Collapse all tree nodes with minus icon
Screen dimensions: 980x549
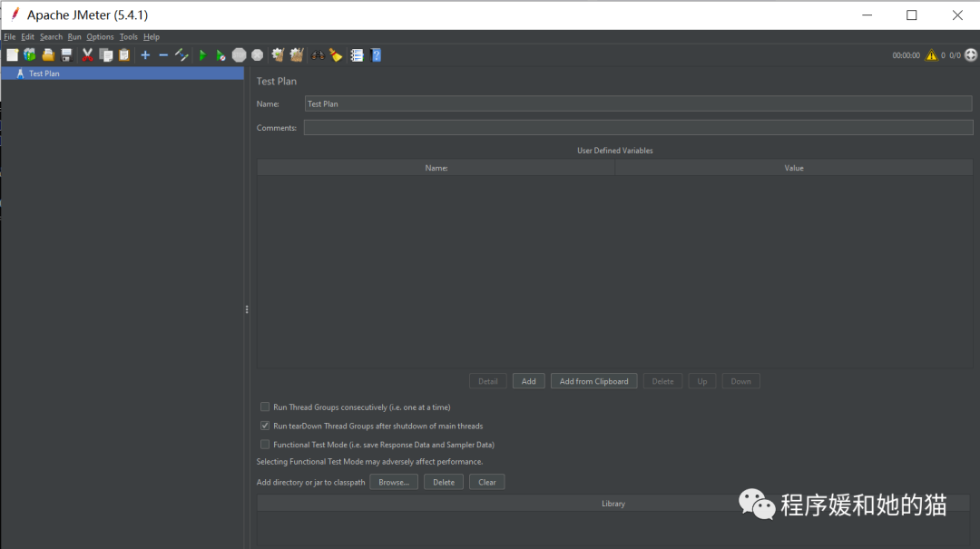[x=163, y=55]
